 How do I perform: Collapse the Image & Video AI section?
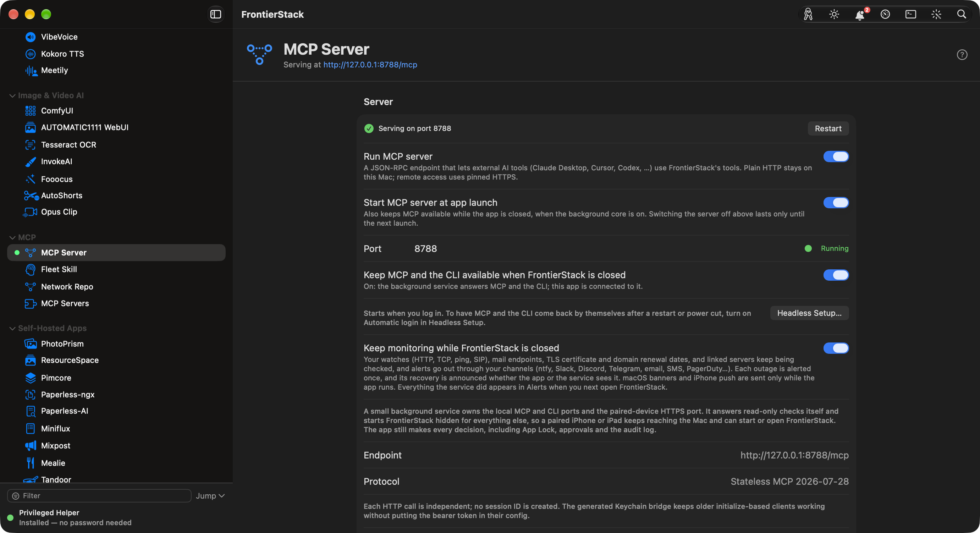pos(12,95)
